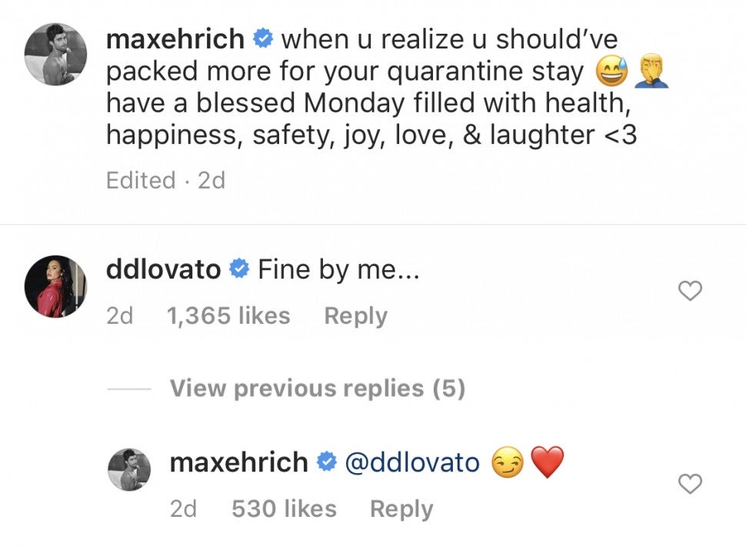Screen dimensions: 746x560
Task: Reply to maxehrich's comment with 530 likes
Action: 401,509
